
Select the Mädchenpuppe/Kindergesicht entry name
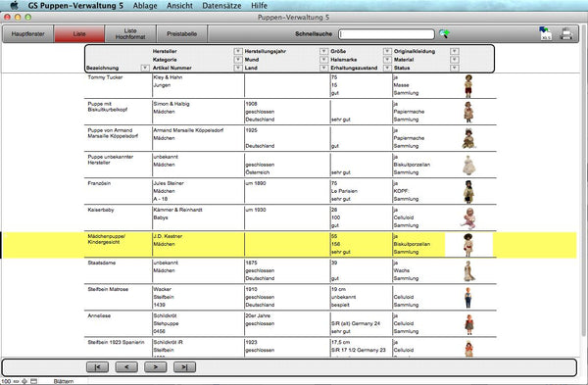click(x=107, y=239)
